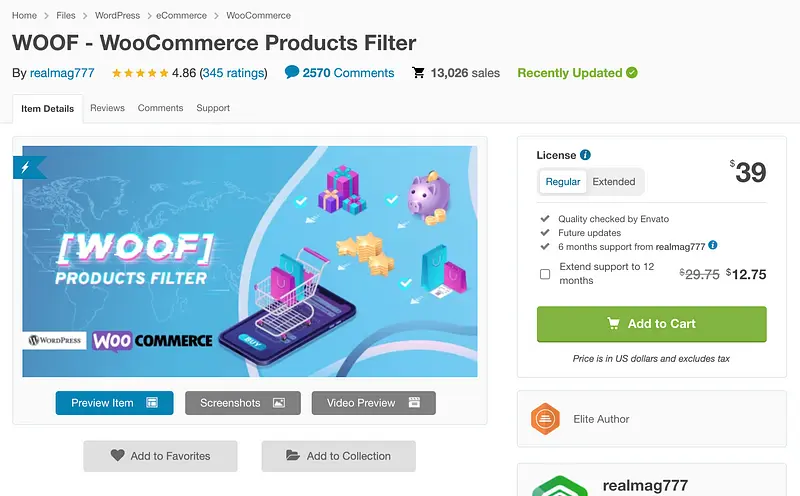Image resolution: width=800 pixels, height=496 pixels.
Task: Add item to Favorites
Action: point(160,456)
